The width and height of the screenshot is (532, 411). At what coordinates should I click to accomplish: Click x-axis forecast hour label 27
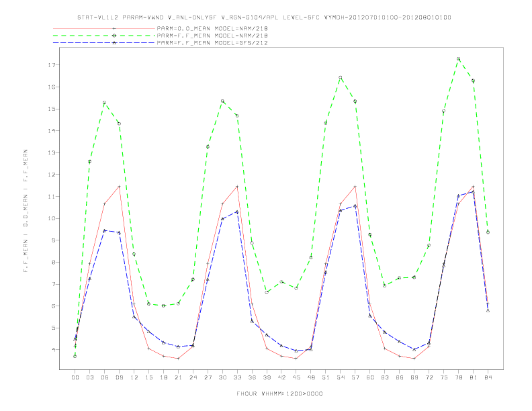tap(208, 377)
